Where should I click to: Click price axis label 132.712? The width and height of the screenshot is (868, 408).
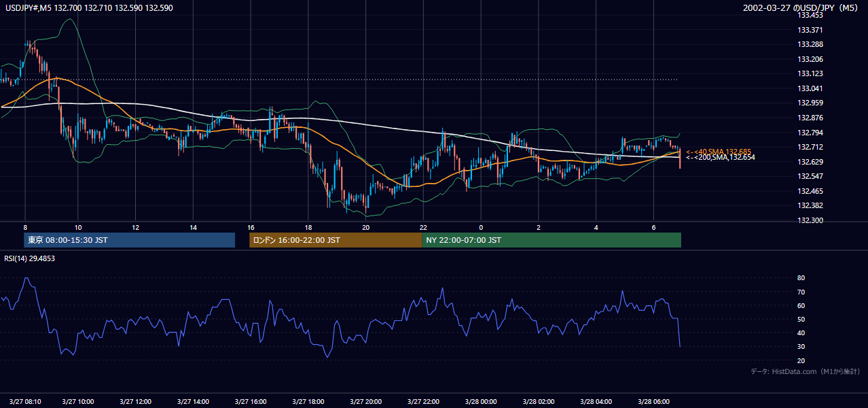(810, 147)
